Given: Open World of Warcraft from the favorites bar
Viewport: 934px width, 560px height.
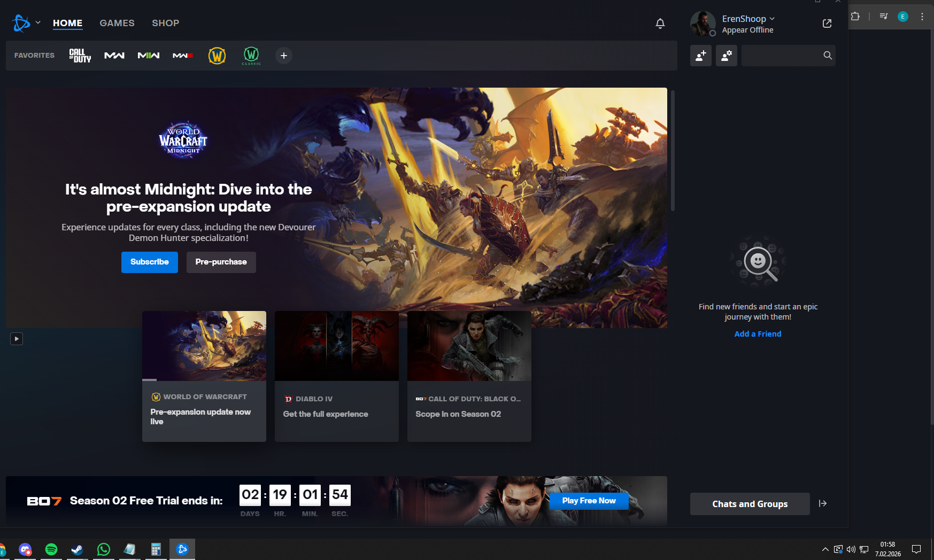Looking at the screenshot, I should coord(217,56).
